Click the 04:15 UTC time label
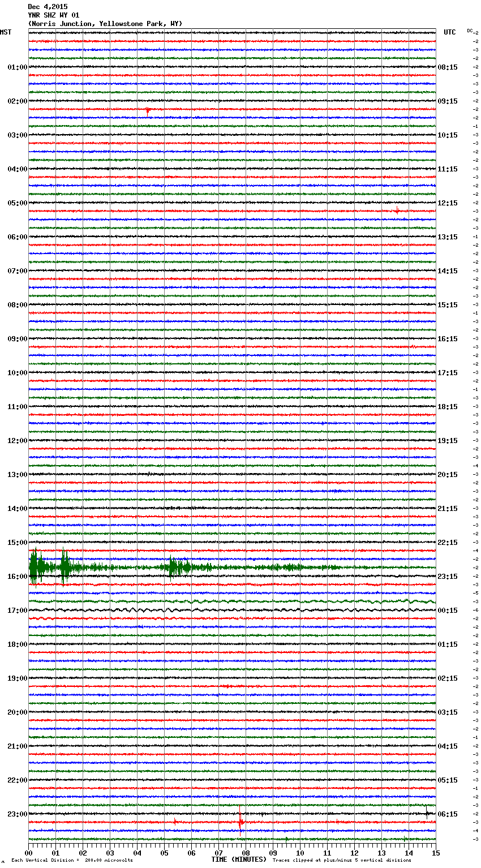 click(x=448, y=746)
